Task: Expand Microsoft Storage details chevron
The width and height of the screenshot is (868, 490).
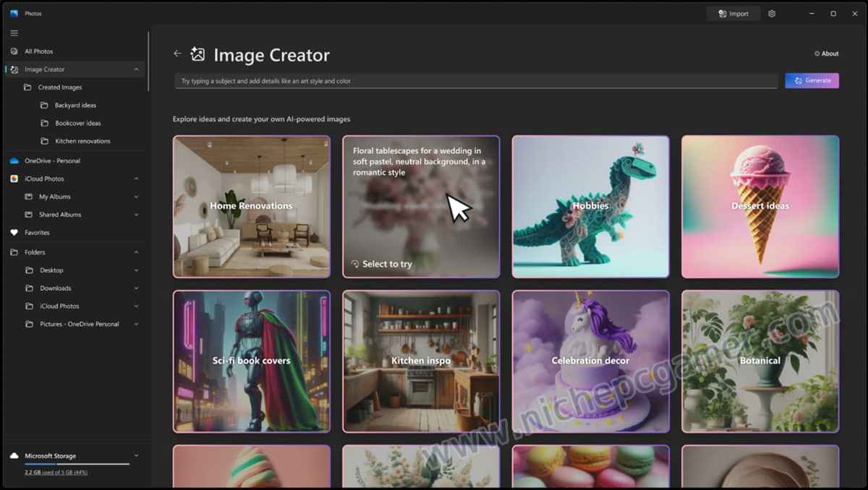Action: [x=136, y=456]
